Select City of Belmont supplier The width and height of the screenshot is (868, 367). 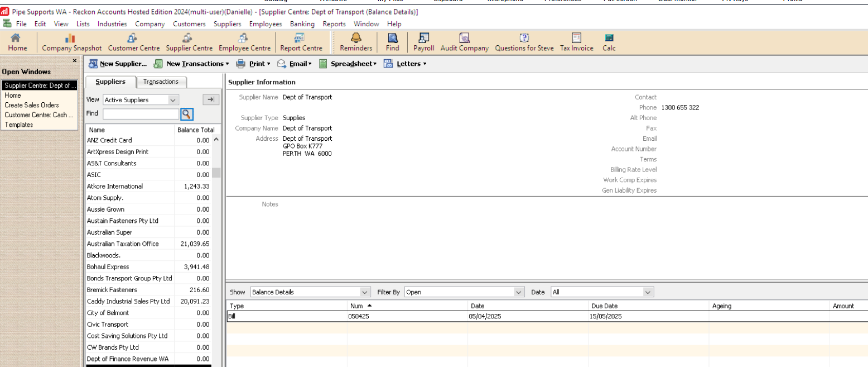coord(148,313)
